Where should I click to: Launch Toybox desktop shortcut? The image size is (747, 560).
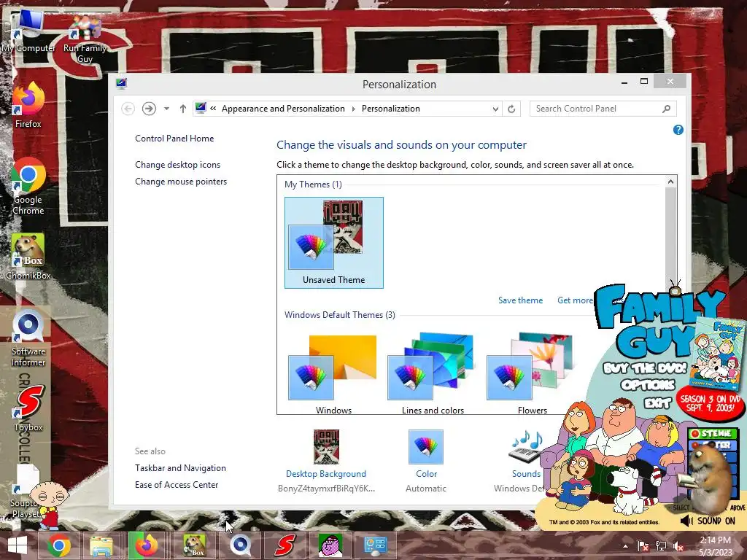(x=28, y=408)
